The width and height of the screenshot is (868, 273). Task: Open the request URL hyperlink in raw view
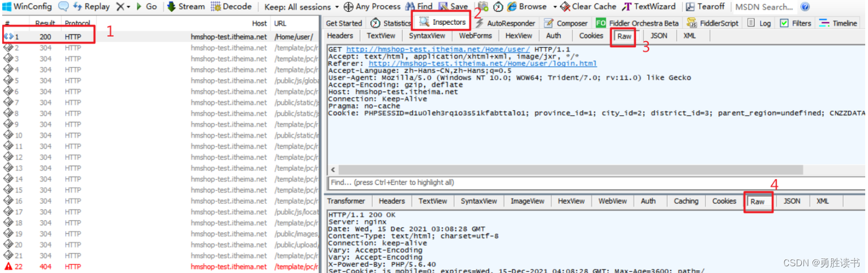tap(438, 49)
